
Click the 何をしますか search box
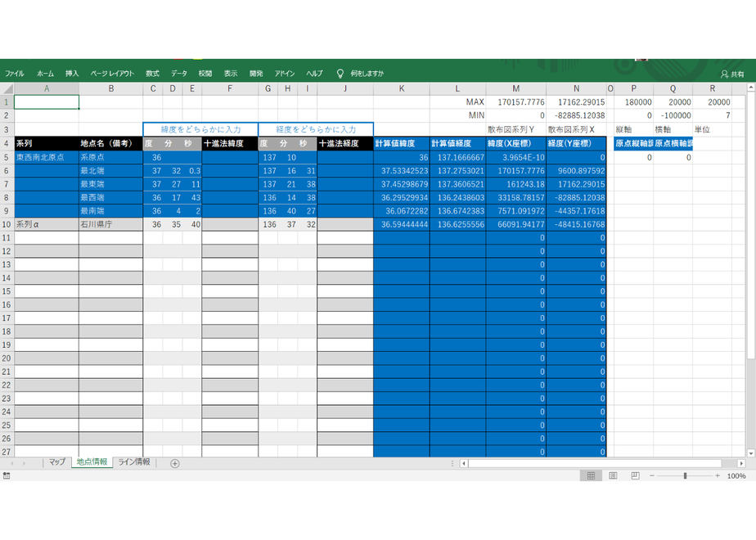(367, 74)
